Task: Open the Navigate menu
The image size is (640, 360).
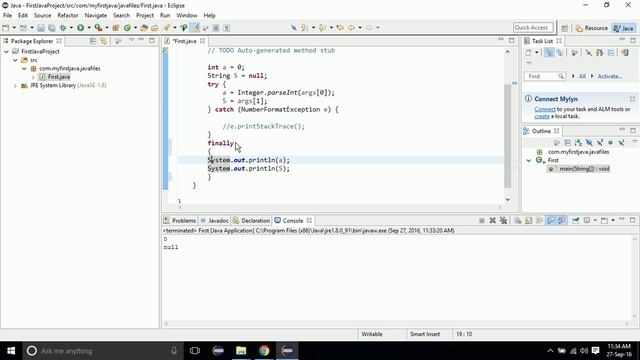Action: (x=96, y=16)
